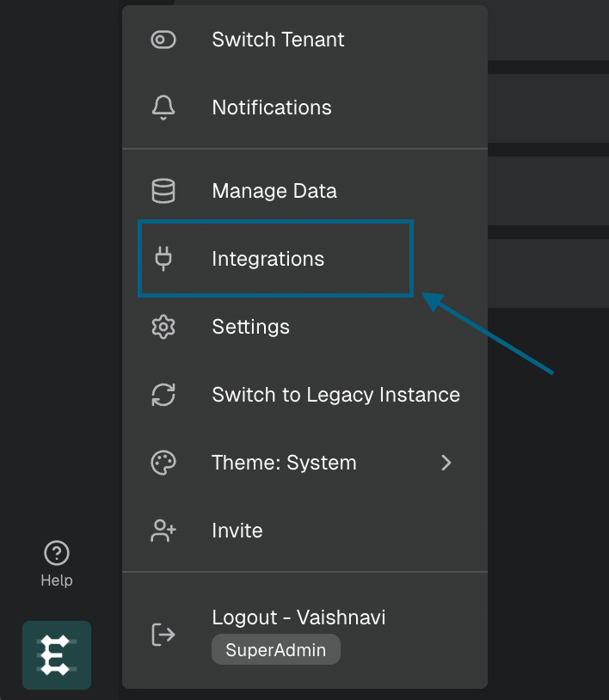609x700 pixels.
Task: Click the Settings gear icon
Action: [x=163, y=327]
